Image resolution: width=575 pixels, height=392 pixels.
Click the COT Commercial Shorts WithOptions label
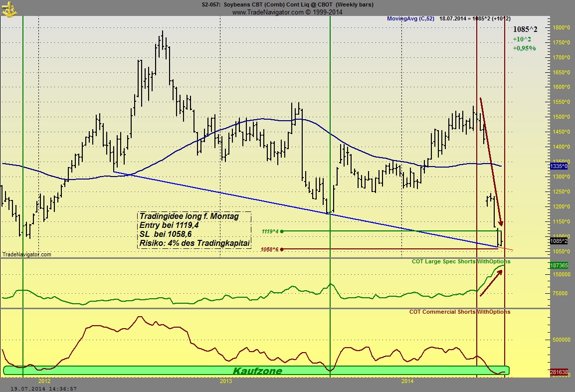(459, 312)
